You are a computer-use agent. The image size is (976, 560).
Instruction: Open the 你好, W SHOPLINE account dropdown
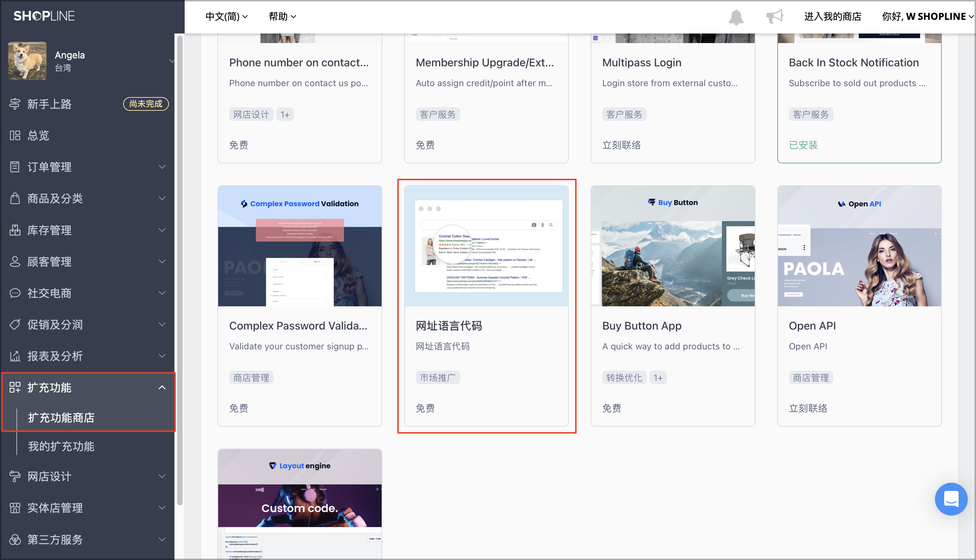pos(927,16)
